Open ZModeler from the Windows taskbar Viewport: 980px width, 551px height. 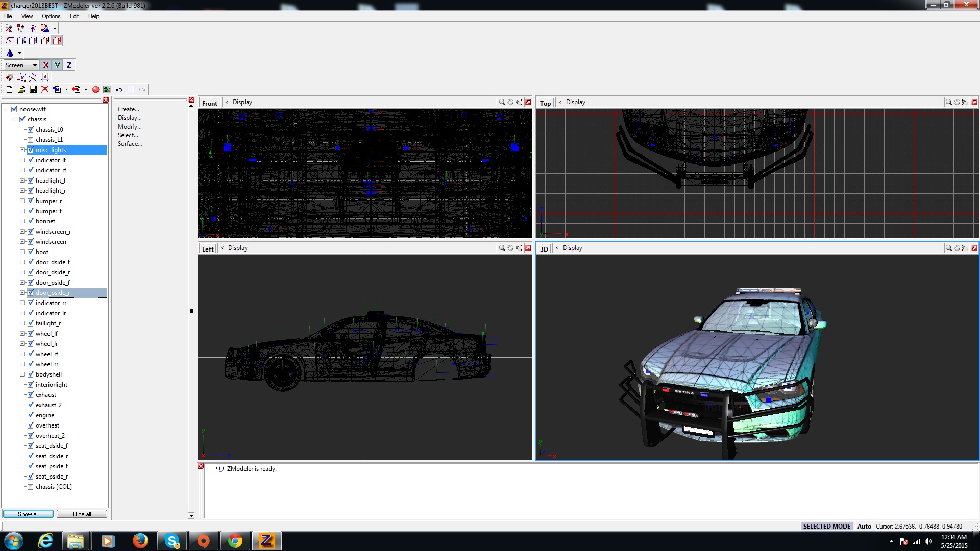pos(266,541)
